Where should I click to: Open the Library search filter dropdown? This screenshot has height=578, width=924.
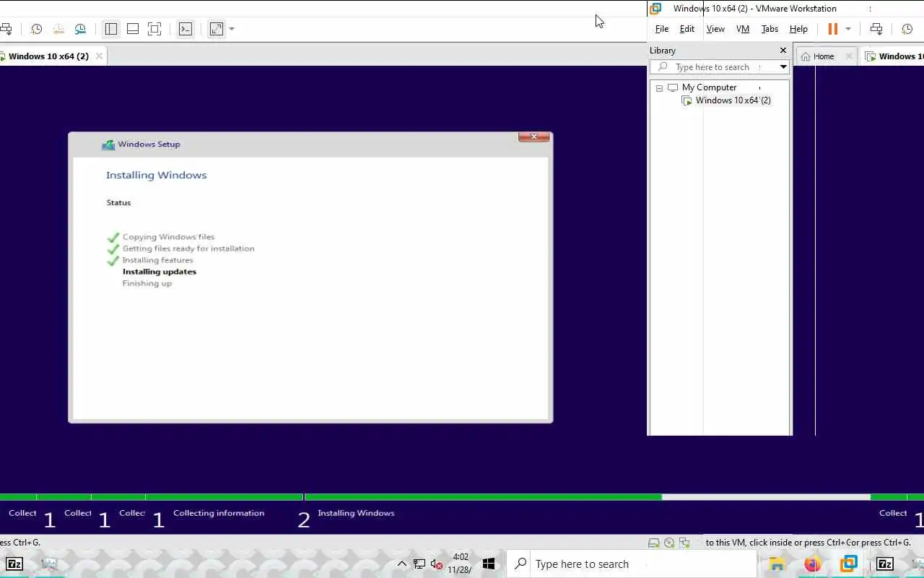[x=783, y=67]
